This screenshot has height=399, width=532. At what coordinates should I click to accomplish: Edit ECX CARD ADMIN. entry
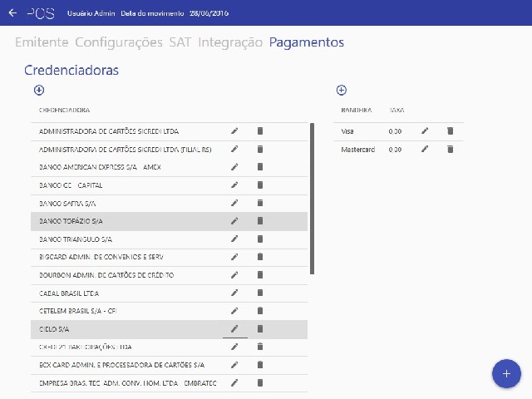234,365
